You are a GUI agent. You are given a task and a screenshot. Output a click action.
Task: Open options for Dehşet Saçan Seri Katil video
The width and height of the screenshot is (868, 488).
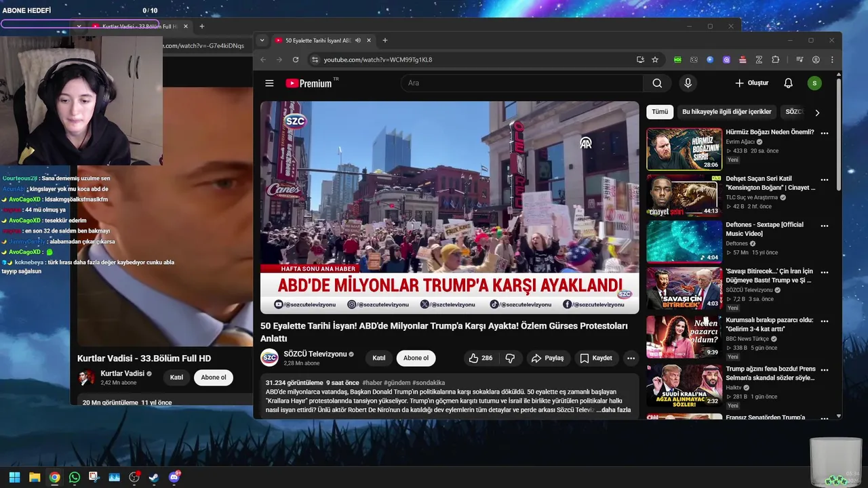pyautogui.click(x=825, y=180)
